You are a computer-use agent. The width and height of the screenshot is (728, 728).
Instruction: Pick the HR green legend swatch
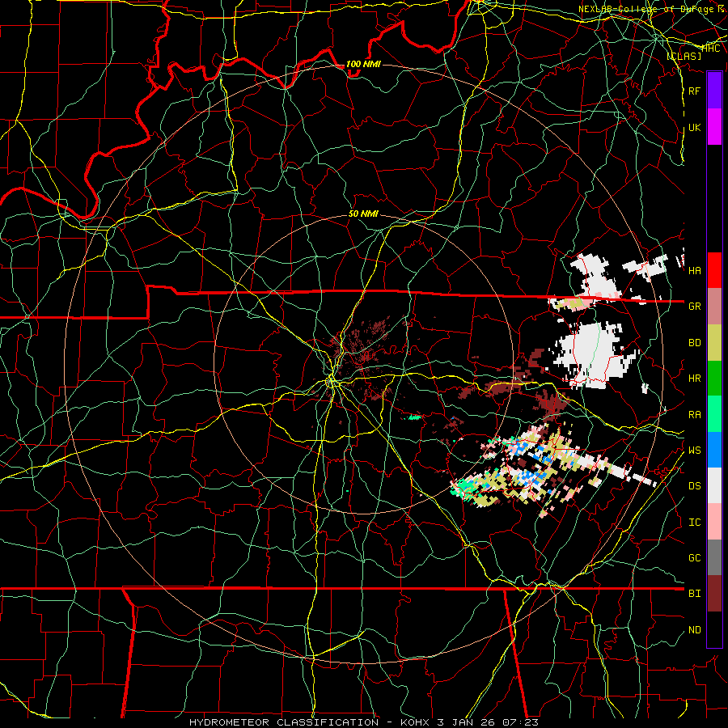tap(714, 379)
